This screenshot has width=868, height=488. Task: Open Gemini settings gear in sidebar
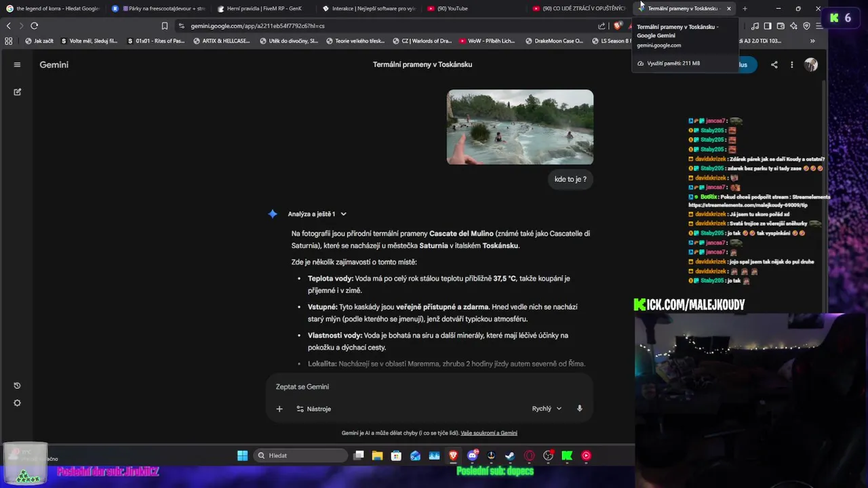(x=17, y=403)
